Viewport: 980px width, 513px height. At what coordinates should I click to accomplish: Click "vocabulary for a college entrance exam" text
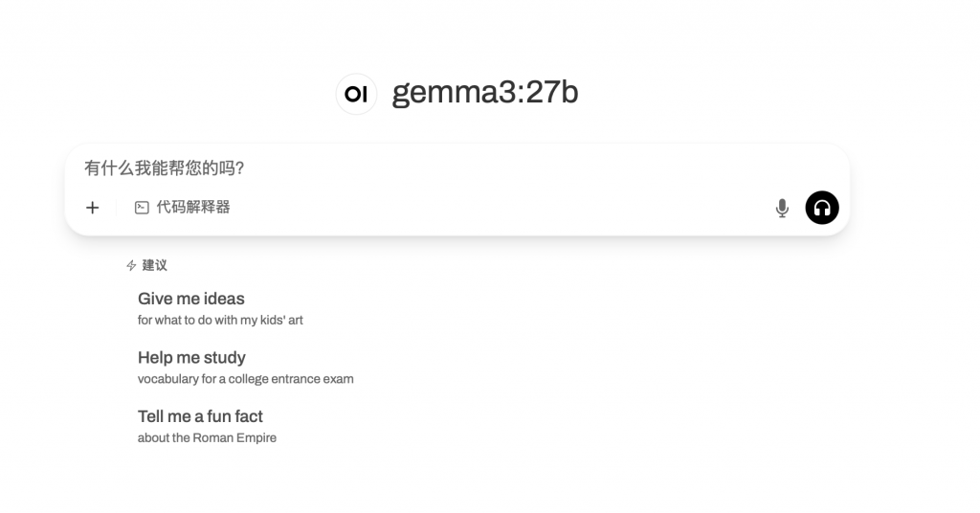pos(246,379)
